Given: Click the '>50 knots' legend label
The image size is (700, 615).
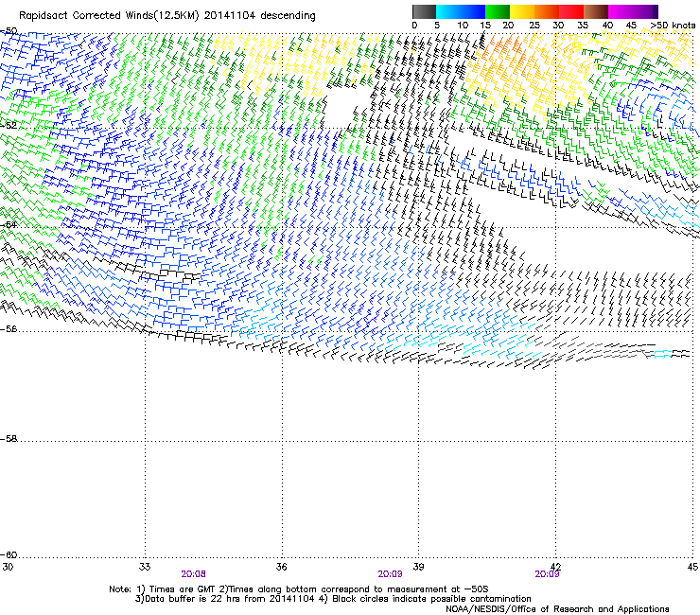Looking at the screenshot, I should click(673, 26).
